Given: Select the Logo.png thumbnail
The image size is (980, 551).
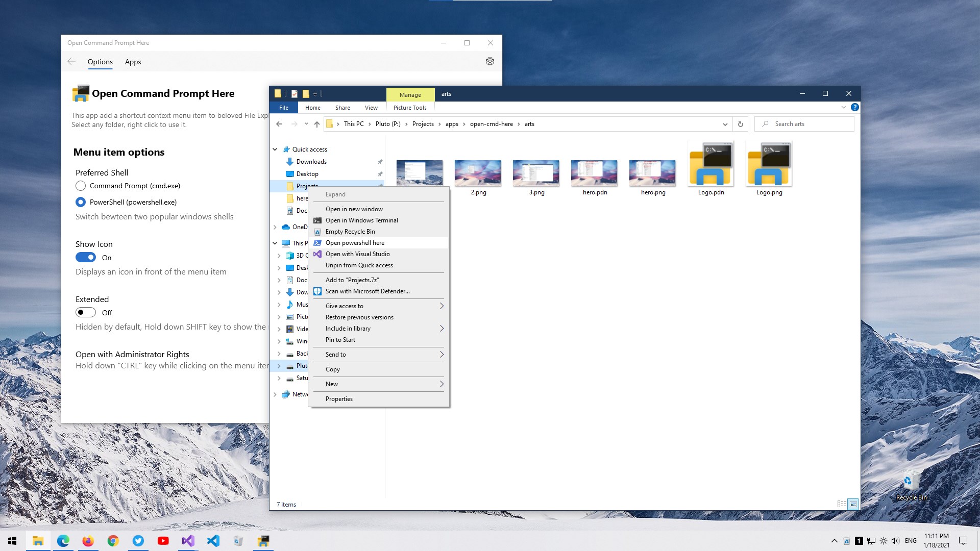Looking at the screenshot, I should coord(769,168).
